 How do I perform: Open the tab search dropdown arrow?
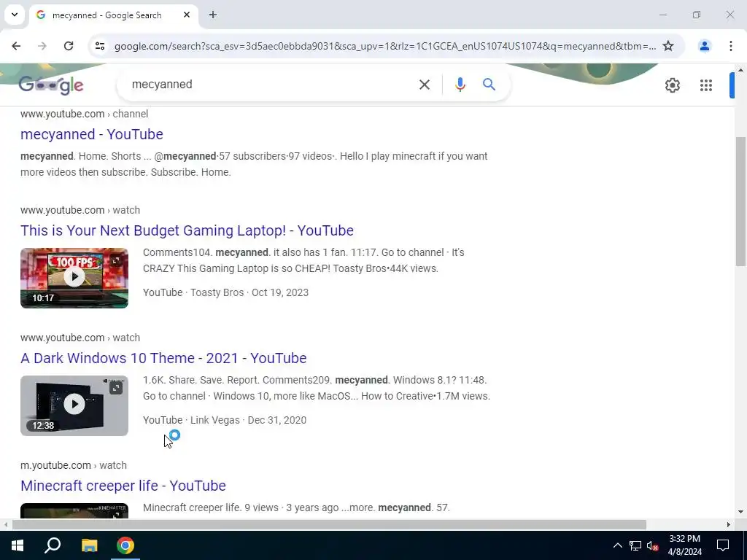click(15, 15)
